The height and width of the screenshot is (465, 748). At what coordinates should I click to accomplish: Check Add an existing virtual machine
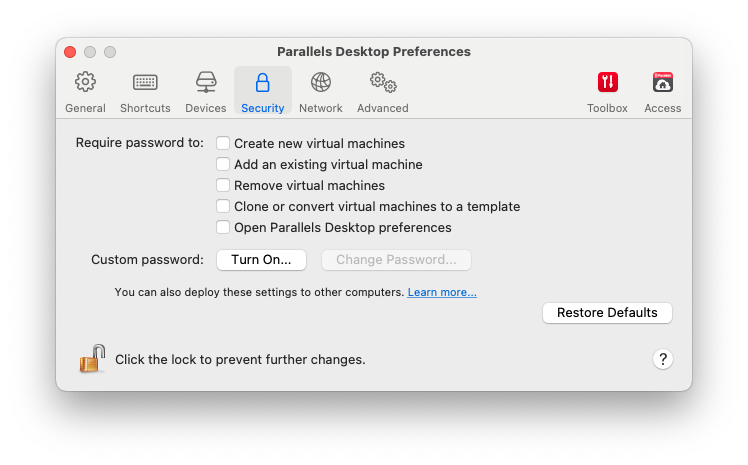[223, 165]
